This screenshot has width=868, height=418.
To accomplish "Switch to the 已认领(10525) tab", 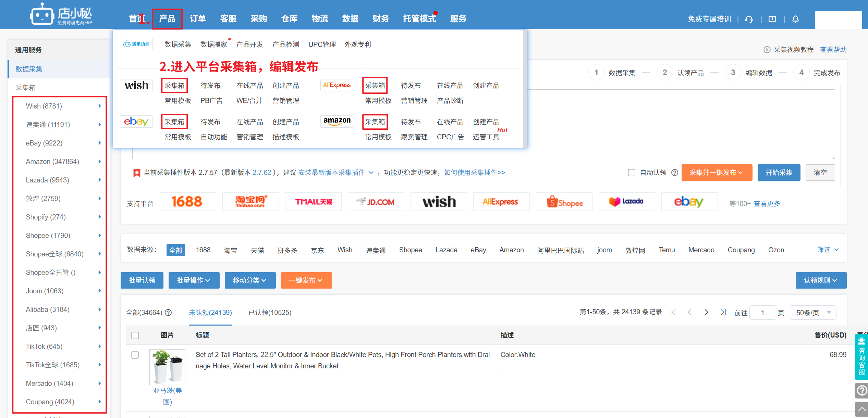I will click(x=270, y=313).
